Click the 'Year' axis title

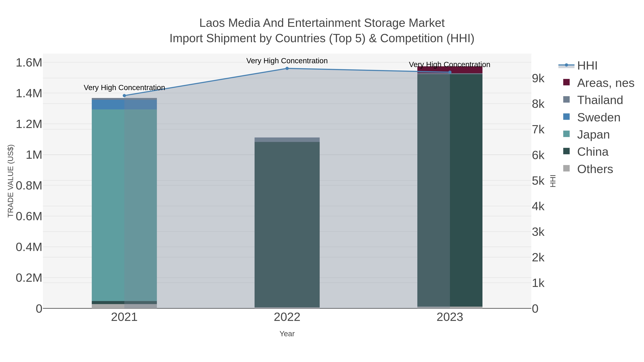tap(287, 334)
